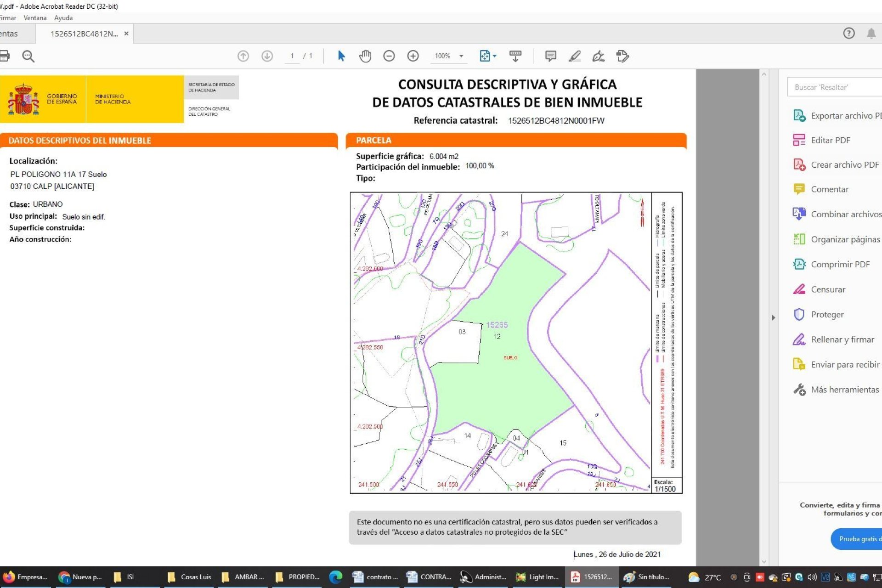Screen dimensions: 882x588
Task: Open the Fill & Sign toolbar icon
Action: click(x=598, y=56)
